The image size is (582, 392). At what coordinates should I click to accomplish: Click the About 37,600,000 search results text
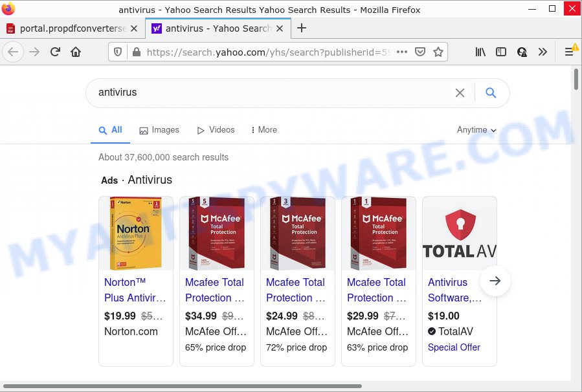[163, 157]
